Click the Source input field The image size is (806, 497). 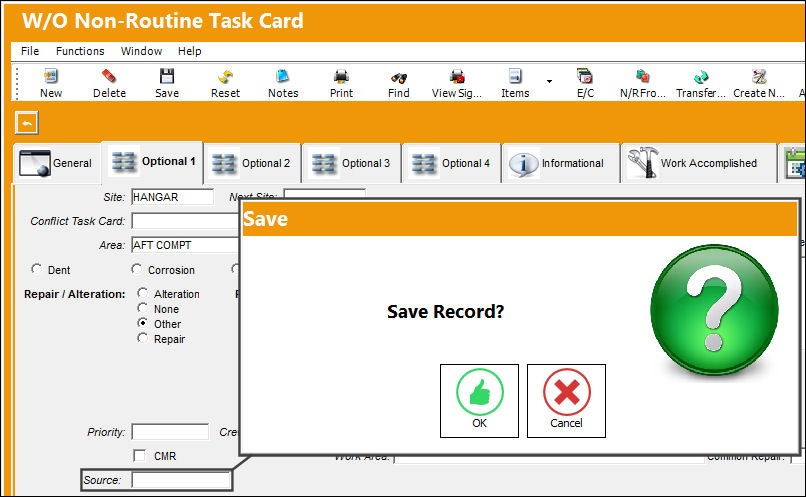point(181,480)
